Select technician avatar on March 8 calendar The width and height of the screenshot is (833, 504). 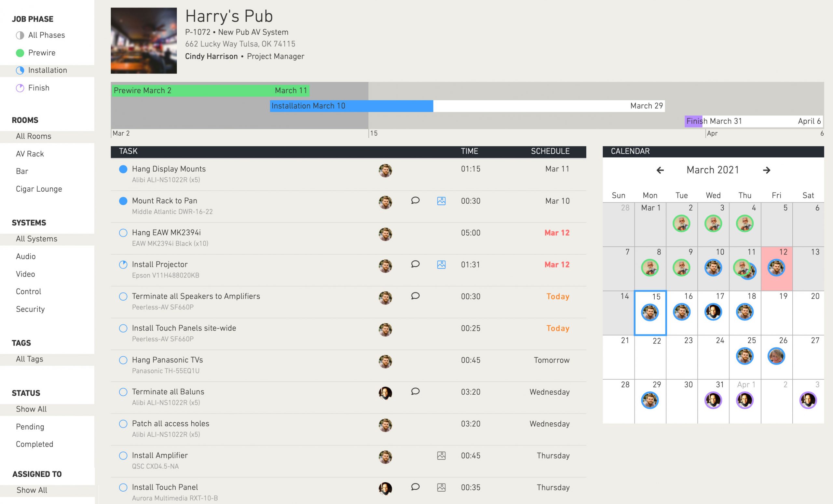(650, 268)
